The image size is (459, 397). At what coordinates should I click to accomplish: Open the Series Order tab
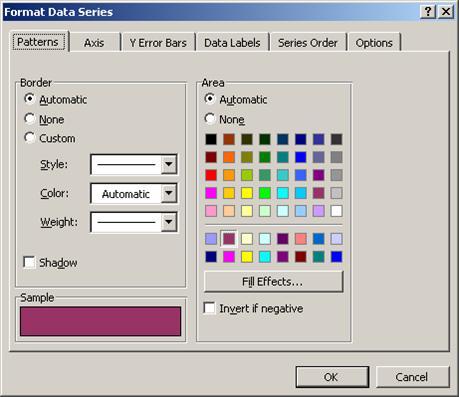[x=308, y=43]
